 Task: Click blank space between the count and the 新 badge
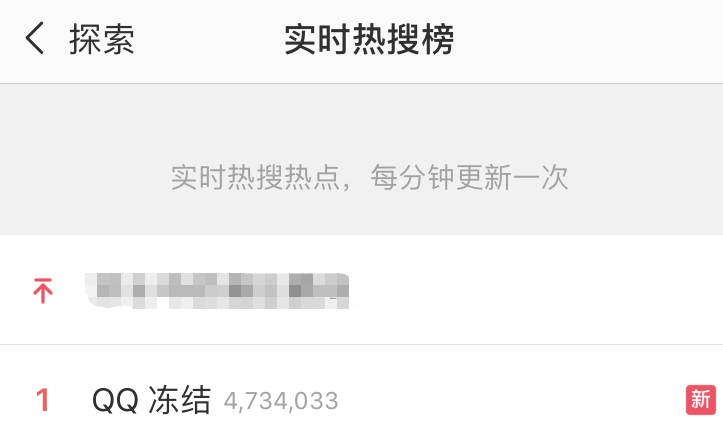512,400
